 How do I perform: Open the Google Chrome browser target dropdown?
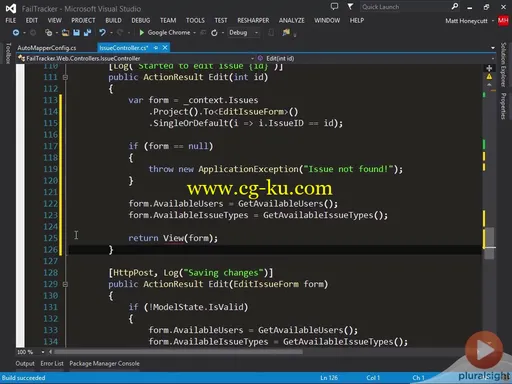(x=194, y=33)
